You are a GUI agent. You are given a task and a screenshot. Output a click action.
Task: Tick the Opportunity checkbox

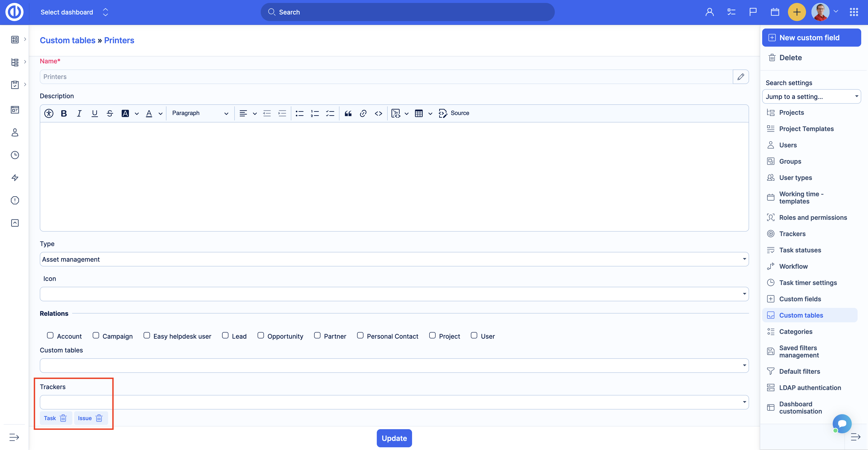click(261, 335)
